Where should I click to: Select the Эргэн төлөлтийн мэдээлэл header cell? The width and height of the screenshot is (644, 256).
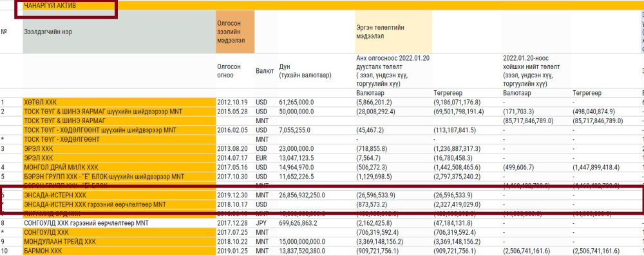[393, 32]
